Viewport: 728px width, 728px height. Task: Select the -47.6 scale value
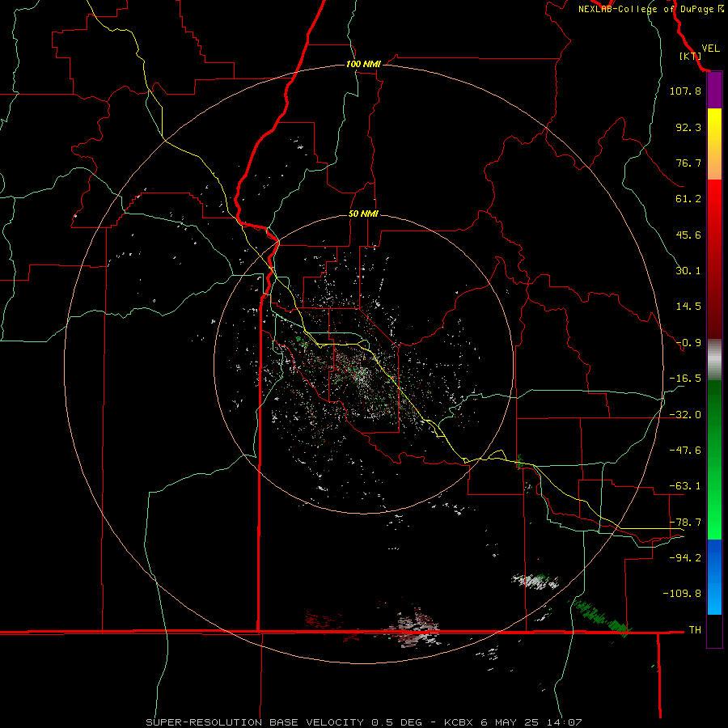(x=685, y=451)
